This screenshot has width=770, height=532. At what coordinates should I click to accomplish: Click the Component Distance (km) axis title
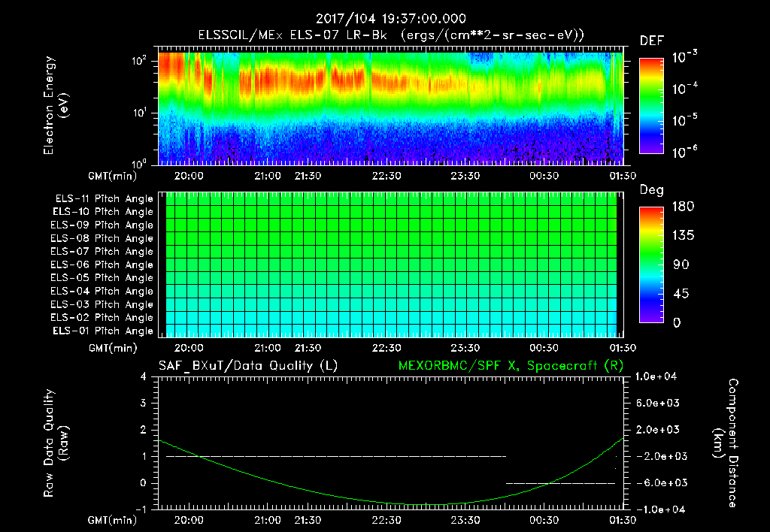coord(726,443)
